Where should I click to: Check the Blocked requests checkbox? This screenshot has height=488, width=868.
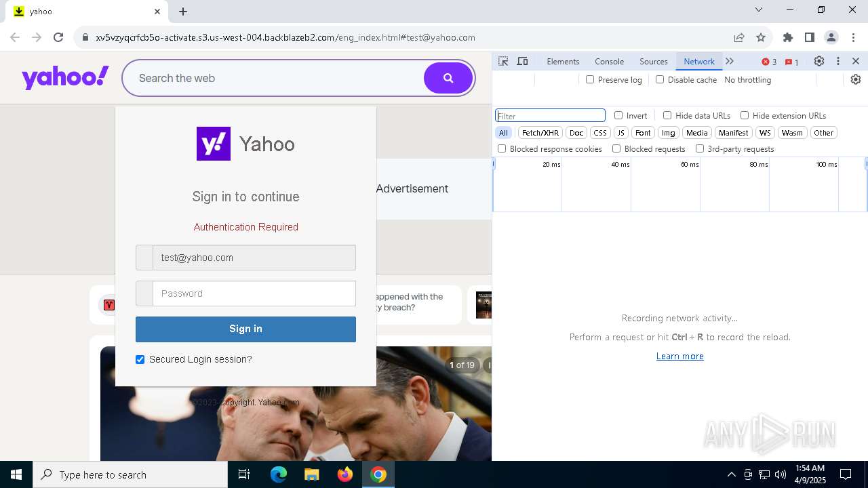click(616, 148)
